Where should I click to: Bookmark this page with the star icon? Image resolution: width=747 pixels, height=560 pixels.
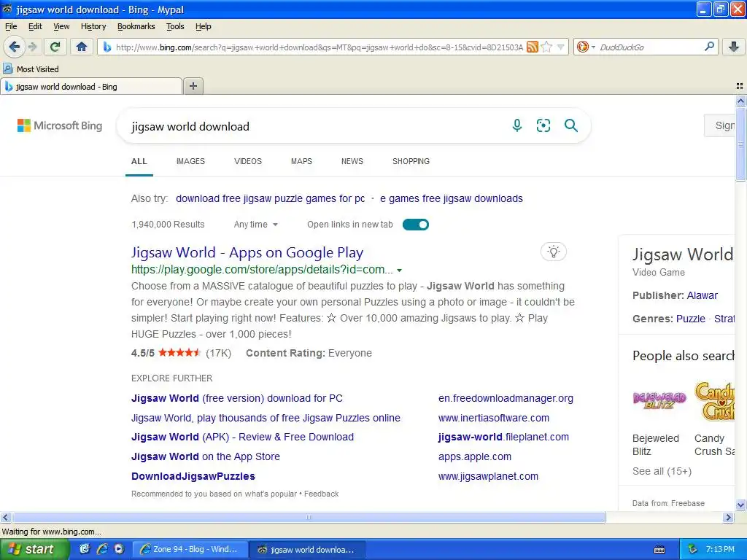coord(546,47)
